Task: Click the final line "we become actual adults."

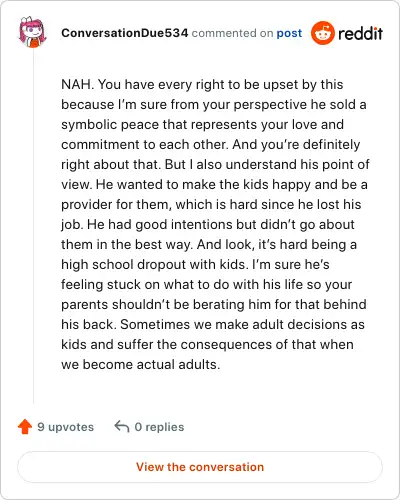Action: (141, 364)
